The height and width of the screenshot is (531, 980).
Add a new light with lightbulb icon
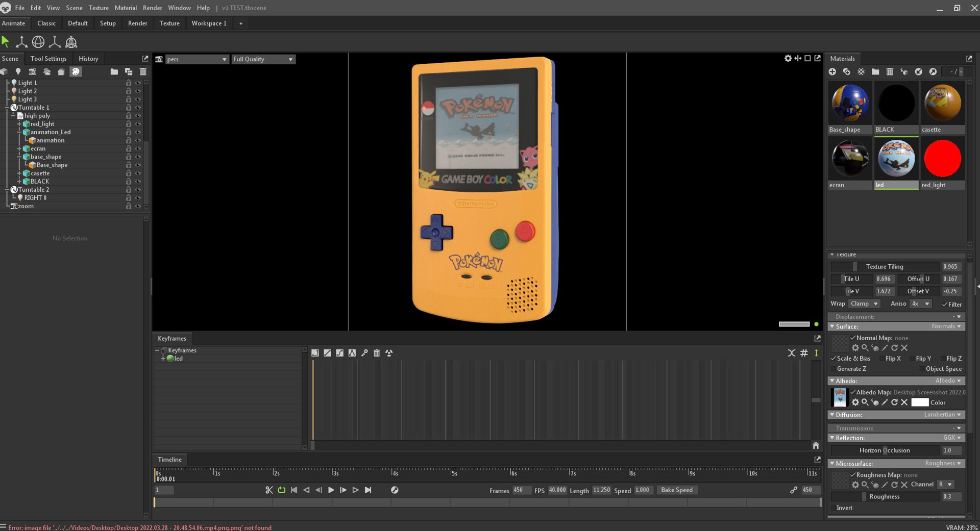click(x=18, y=72)
